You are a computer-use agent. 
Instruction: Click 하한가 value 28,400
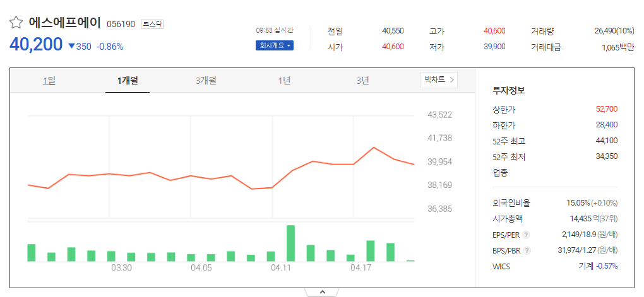click(607, 125)
